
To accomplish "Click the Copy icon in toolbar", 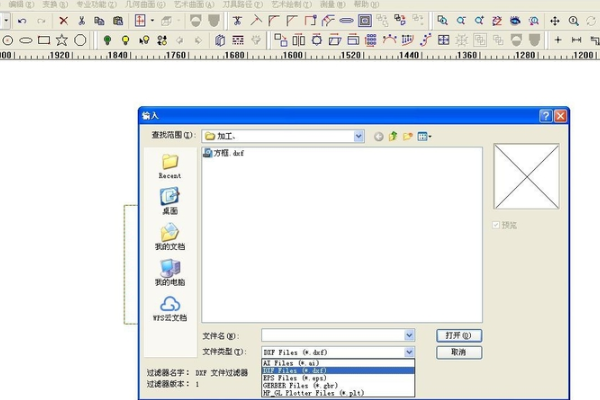I will (99, 21).
